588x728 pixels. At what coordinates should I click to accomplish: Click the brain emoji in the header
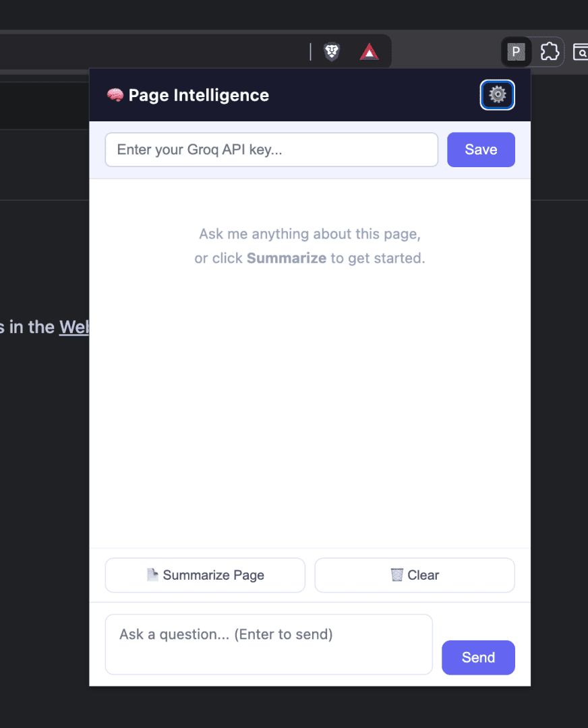[115, 95]
